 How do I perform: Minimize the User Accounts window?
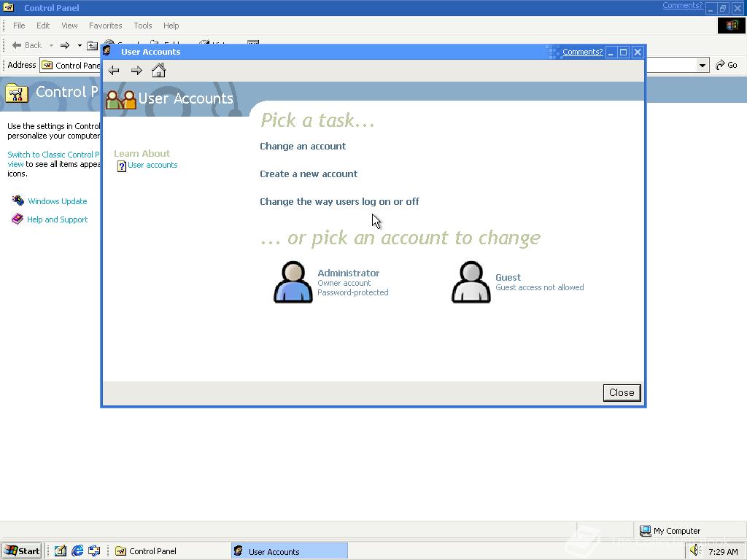(x=611, y=52)
